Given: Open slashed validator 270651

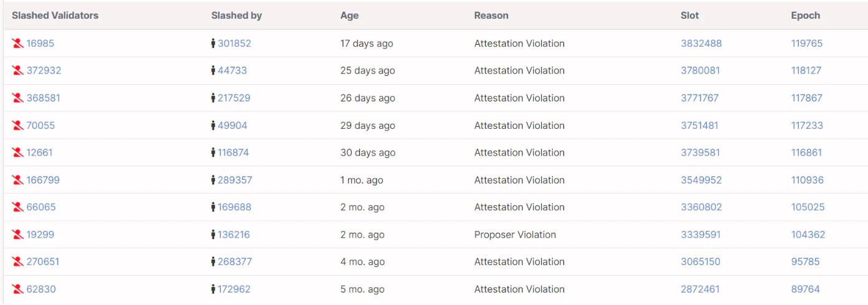Looking at the screenshot, I should pos(43,262).
